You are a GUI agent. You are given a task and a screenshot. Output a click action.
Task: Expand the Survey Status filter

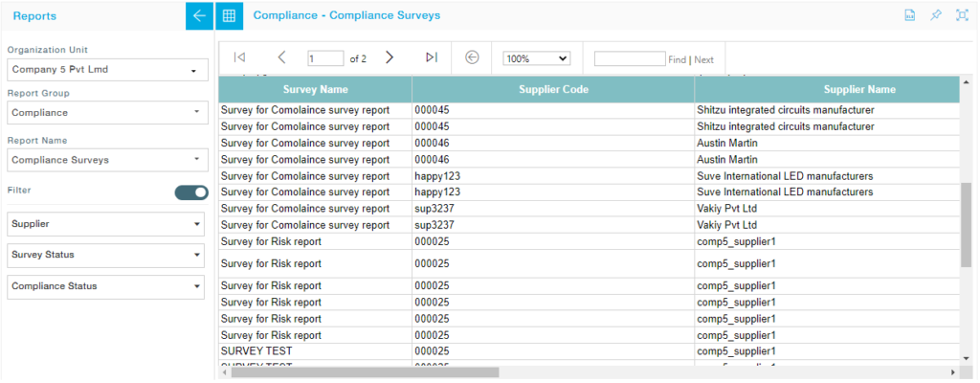click(x=107, y=256)
